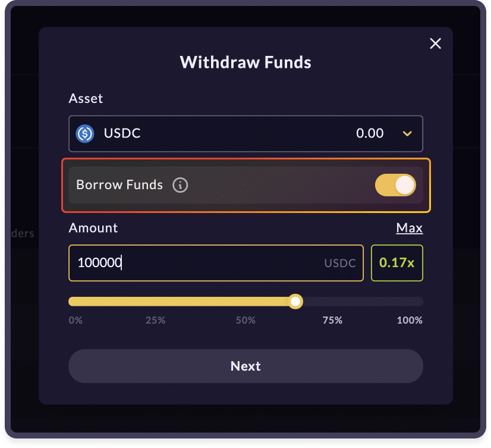Click the Max link
This screenshot has height=448, width=491.
pos(410,228)
